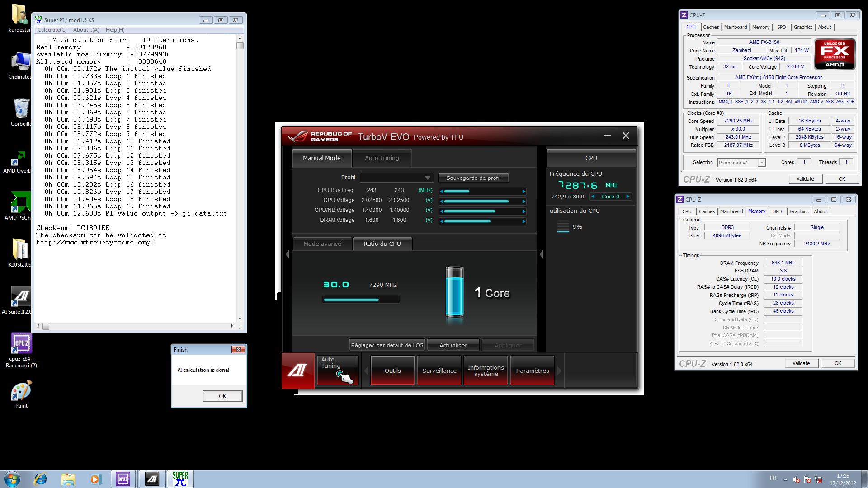Show hidden system tray icons
Viewport: 868px width, 488px height.
click(x=785, y=479)
